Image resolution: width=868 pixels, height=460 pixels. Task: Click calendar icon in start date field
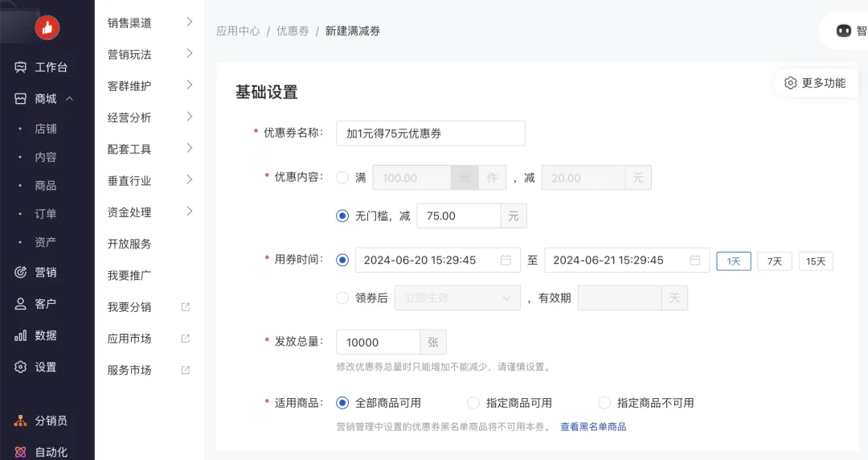[506, 260]
